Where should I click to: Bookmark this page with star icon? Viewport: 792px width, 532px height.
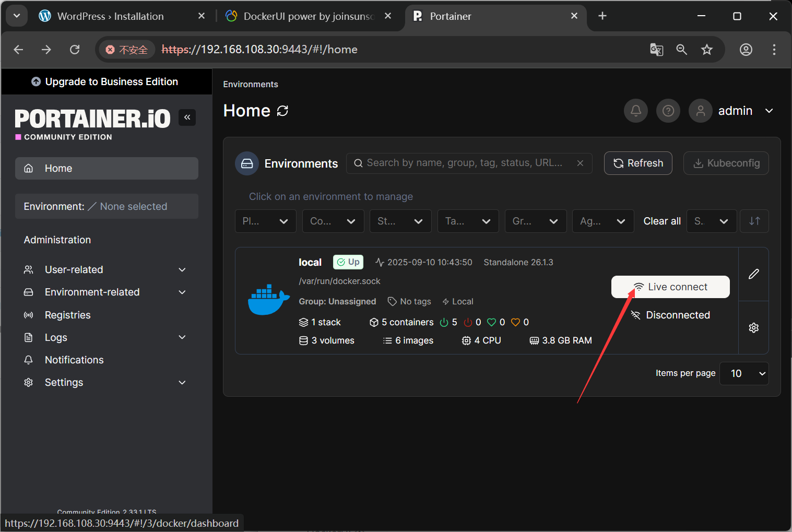tap(706, 50)
